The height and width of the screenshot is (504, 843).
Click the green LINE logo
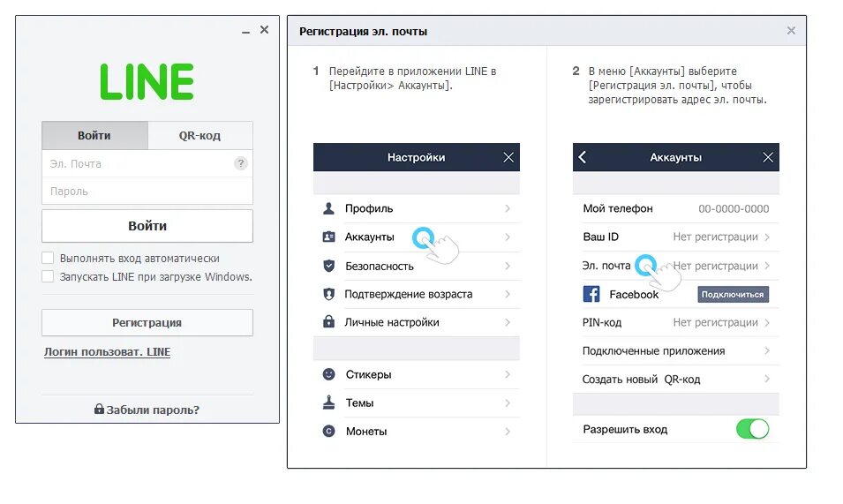tap(147, 82)
